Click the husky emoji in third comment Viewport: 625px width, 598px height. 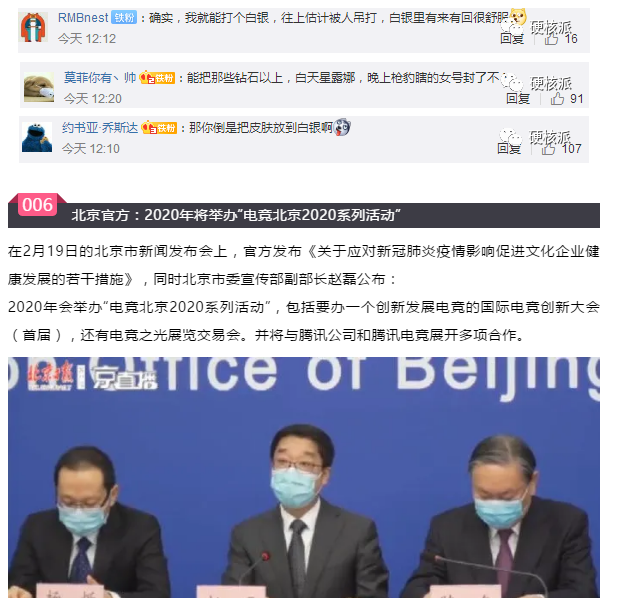pyautogui.click(x=342, y=128)
